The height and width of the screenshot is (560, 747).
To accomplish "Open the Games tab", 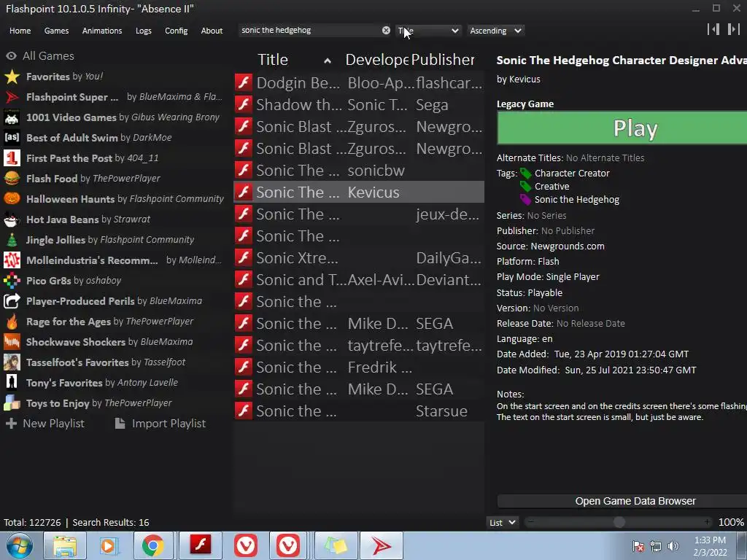I will (56, 31).
